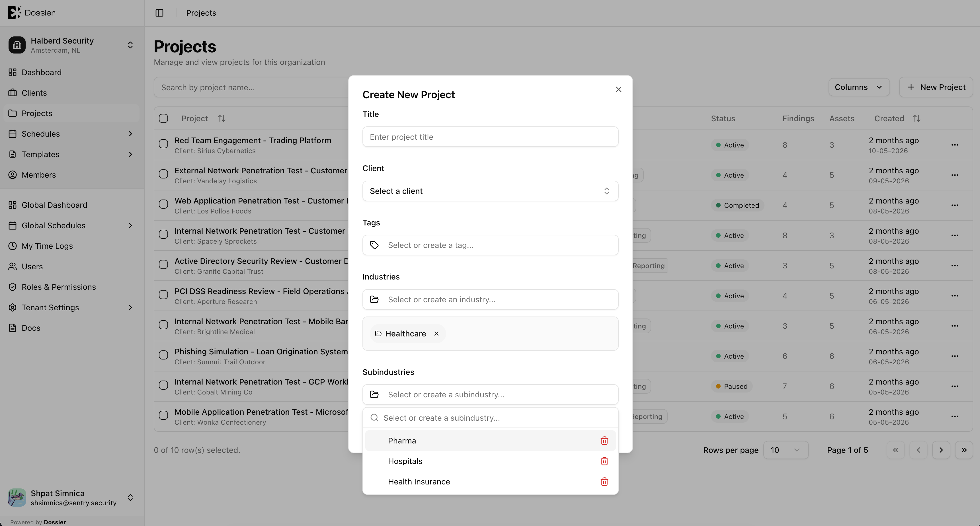Click the Select or create a tag field
This screenshot has height=526, width=980.
pos(490,245)
